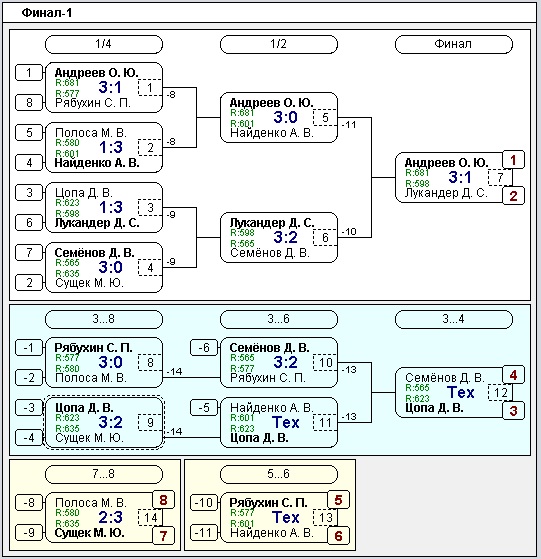Select seed box -6 in 3...6 round
This screenshot has width=541, height=559.
(x=204, y=348)
